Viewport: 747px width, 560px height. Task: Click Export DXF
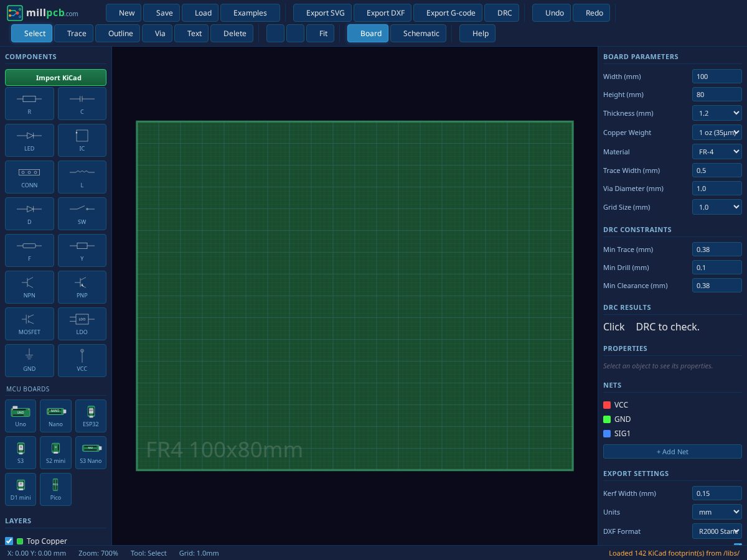[383, 13]
